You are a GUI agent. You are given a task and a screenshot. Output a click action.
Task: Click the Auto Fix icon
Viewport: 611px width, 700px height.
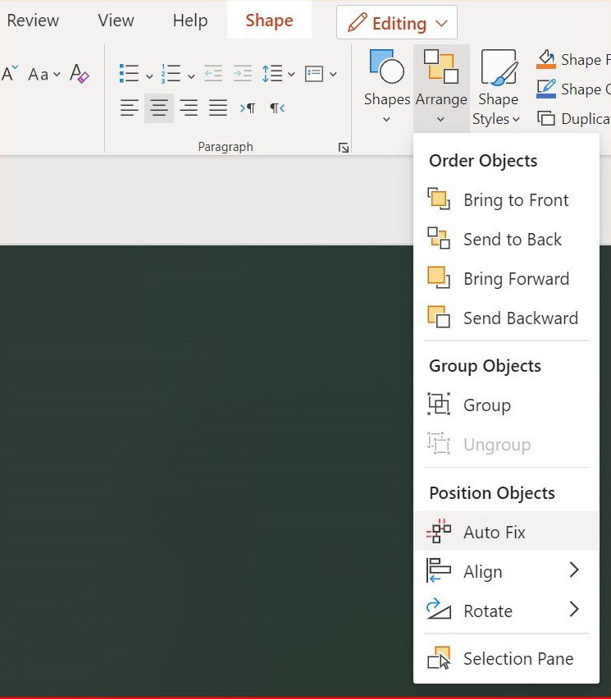point(439,531)
